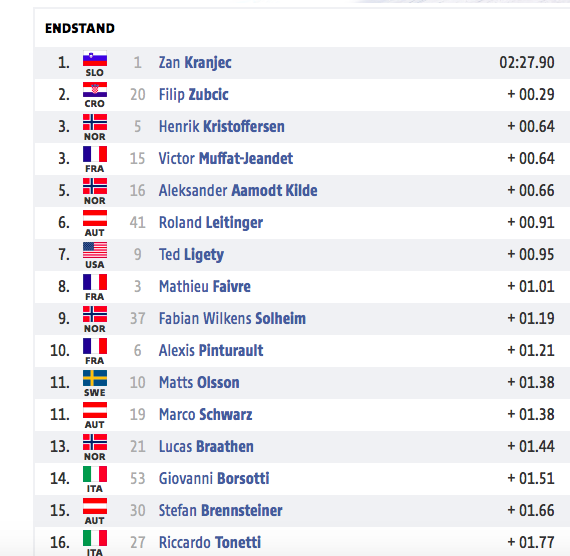Open Zan Kranjec's athlete profile
570x556 pixels.
[195, 63]
